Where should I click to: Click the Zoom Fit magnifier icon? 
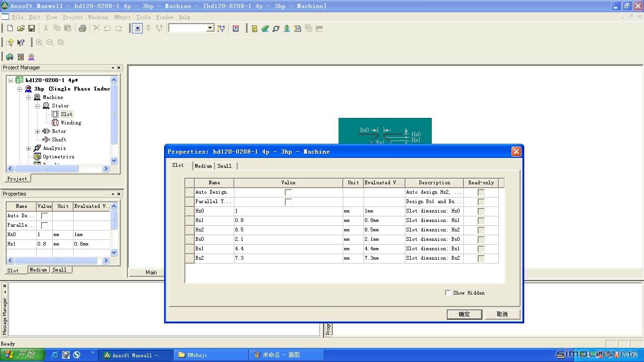[61, 42]
